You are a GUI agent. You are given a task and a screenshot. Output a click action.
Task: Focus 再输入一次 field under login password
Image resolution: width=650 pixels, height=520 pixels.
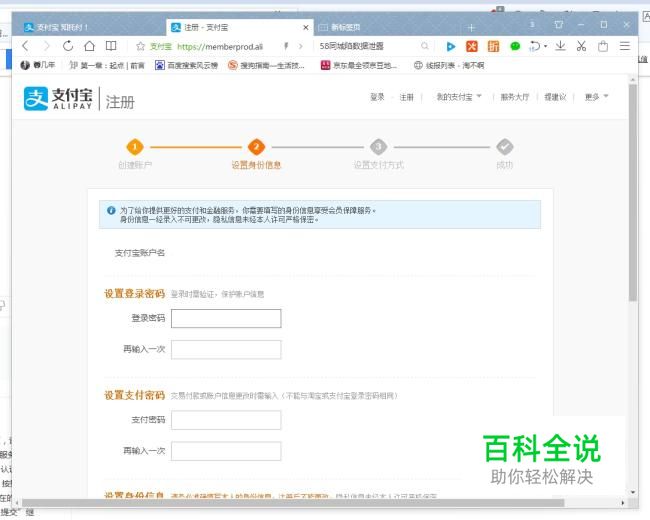click(226, 350)
